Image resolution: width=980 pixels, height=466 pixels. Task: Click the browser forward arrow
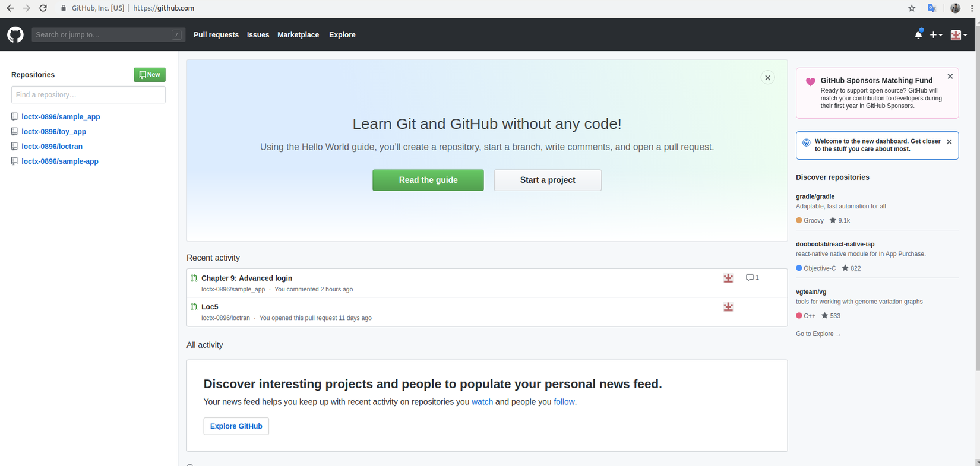tap(26, 8)
